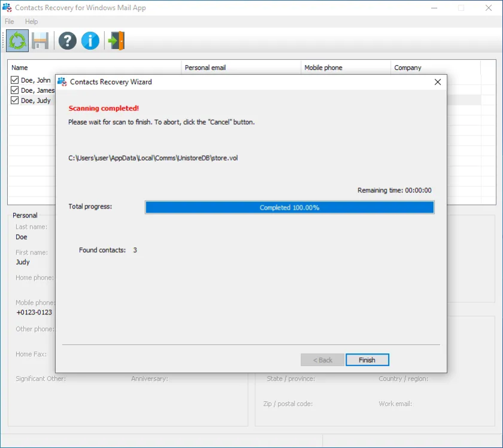This screenshot has height=448, width=503.
Task: Click the green Recover/scan contacts toolbar icon
Action: [x=17, y=41]
